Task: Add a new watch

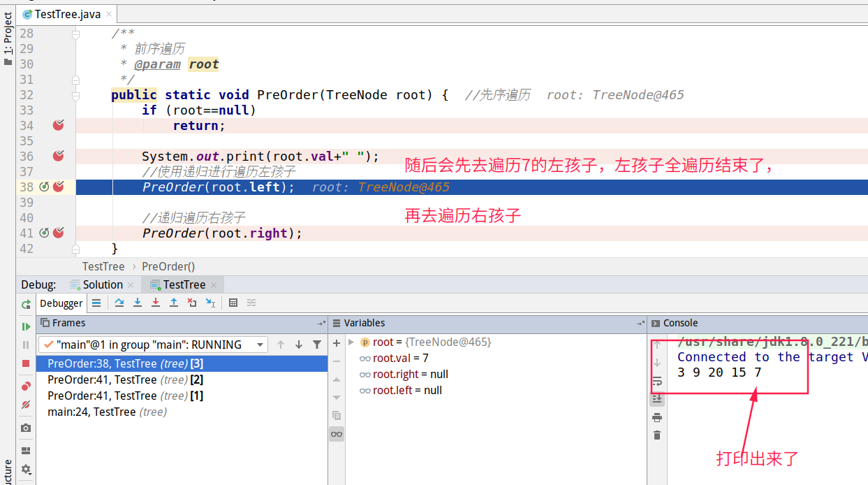Action: (337, 343)
